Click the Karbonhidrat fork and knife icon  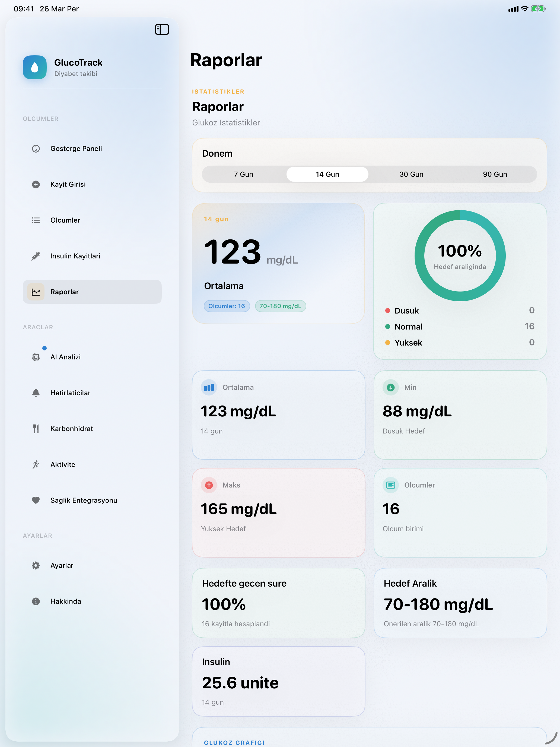pyautogui.click(x=36, y=429)
